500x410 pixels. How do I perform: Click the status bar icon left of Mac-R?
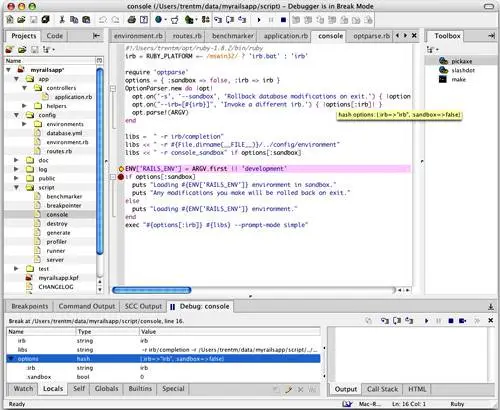click(x=347, y=404)
